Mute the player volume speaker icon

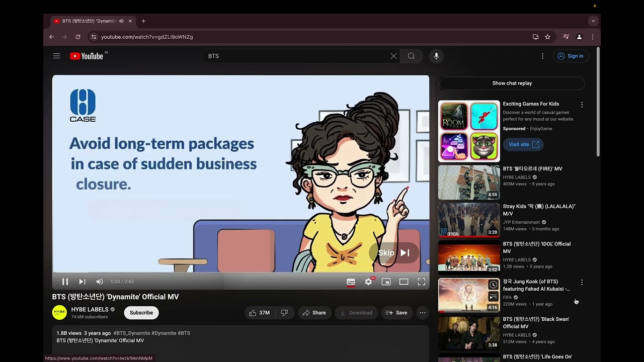click(100, 282)
